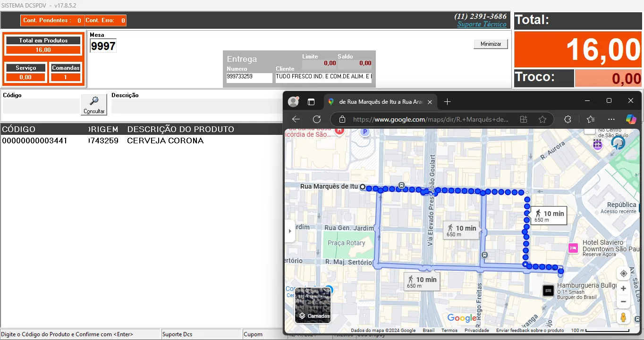Image resolution: width=644 pixels, height=340 pixels.
Task: Show your location on the map
Action: point(623,274)
